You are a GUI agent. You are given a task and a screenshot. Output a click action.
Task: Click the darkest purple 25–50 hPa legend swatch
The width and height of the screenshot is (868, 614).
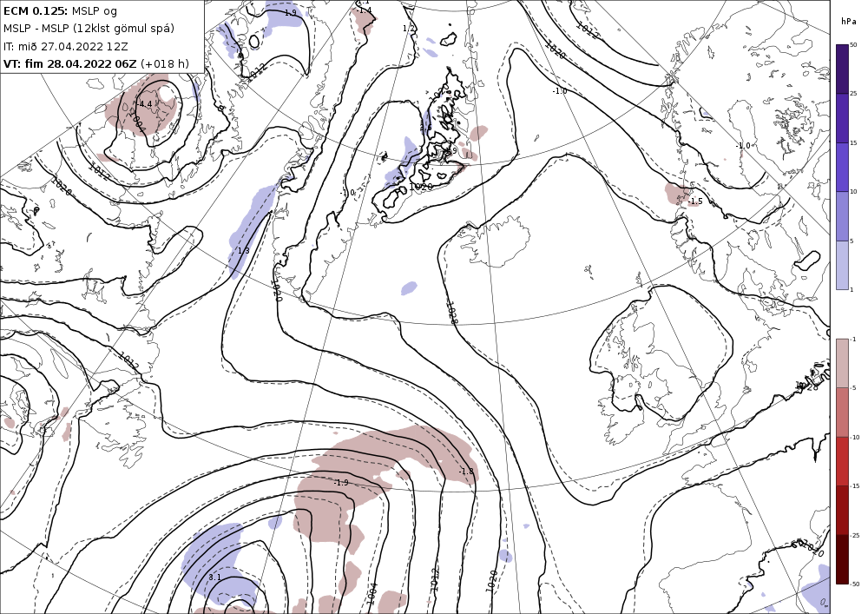click(842, 69)
